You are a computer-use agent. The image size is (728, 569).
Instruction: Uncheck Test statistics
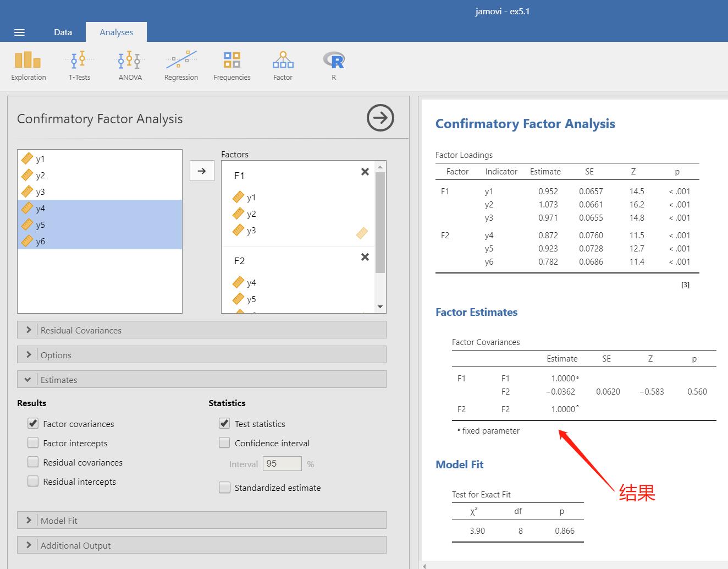tap(224, 424)
